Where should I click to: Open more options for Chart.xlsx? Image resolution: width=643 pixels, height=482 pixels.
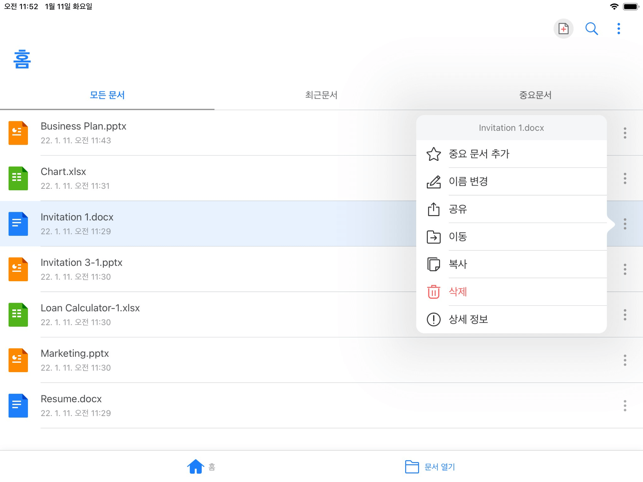click(625, 178)
